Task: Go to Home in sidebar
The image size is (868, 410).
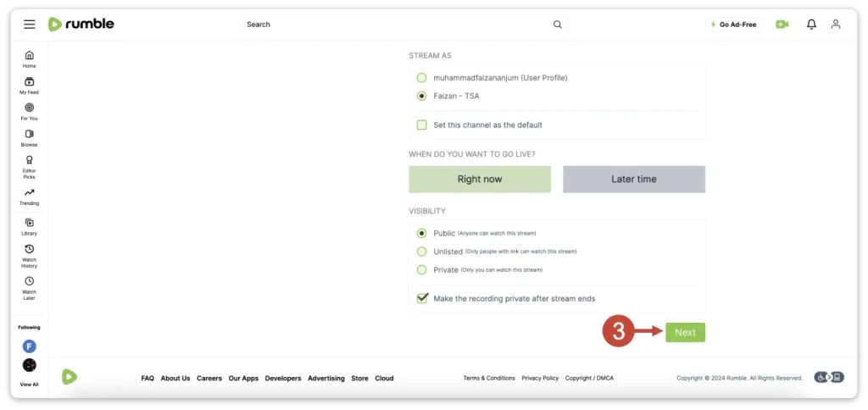Action: (30, 59)
